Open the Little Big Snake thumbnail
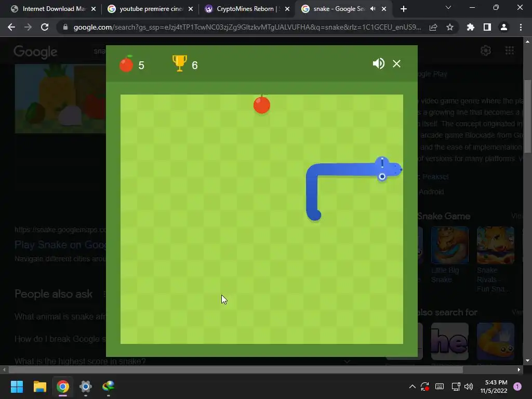This screenshot has height=399, width=532. [449, 245]
